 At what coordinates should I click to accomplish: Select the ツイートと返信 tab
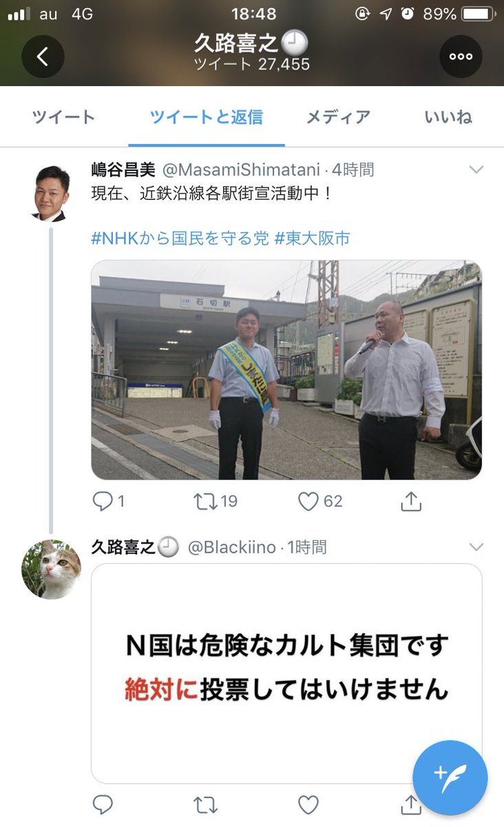pyautogui.click(x=207, y=117)
